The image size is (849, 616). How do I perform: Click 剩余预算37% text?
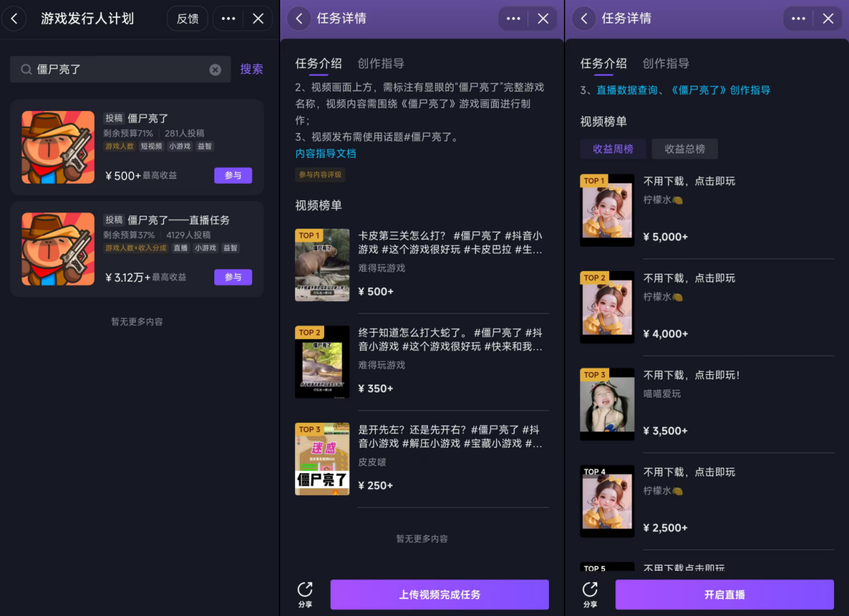(129, 235)
